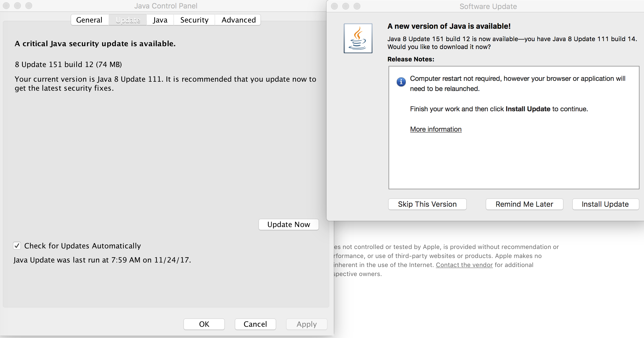Open the Update tab
The image size is (644, 338).
tap(128, 20)
